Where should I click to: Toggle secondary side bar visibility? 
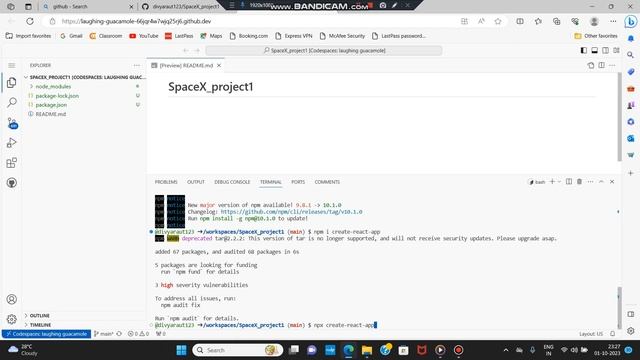tap(605, 51)
